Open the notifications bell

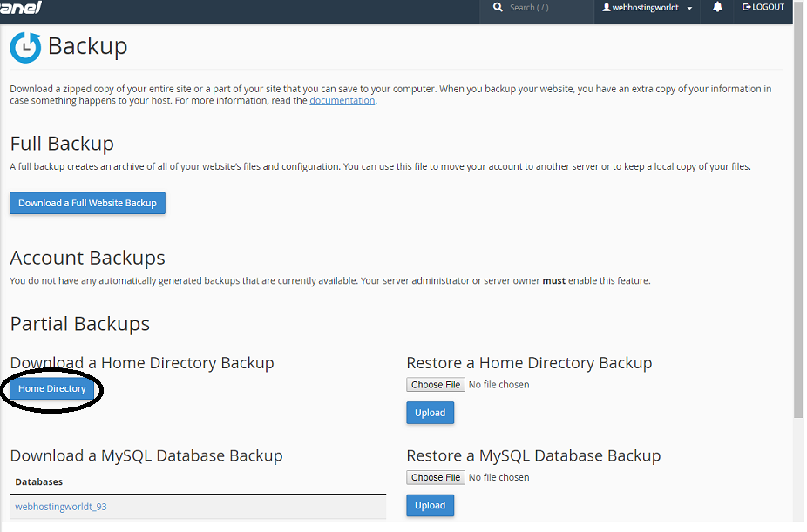click(x=716, y=7)
